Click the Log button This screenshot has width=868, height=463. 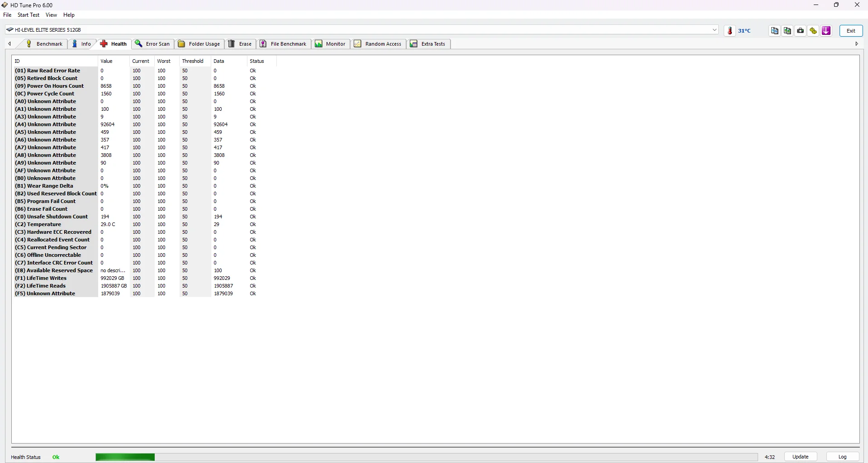point(842,457)
